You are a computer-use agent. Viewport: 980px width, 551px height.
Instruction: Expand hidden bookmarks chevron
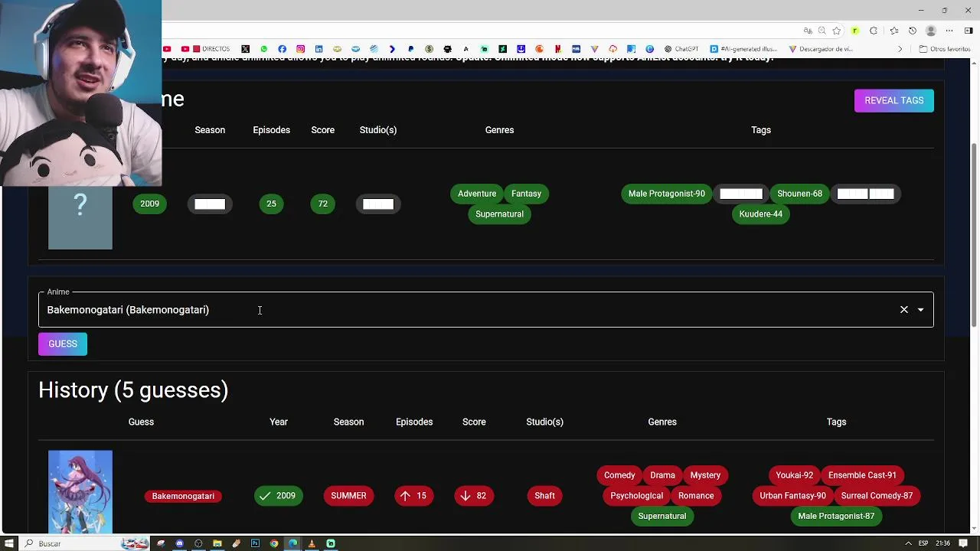point(900,49)
